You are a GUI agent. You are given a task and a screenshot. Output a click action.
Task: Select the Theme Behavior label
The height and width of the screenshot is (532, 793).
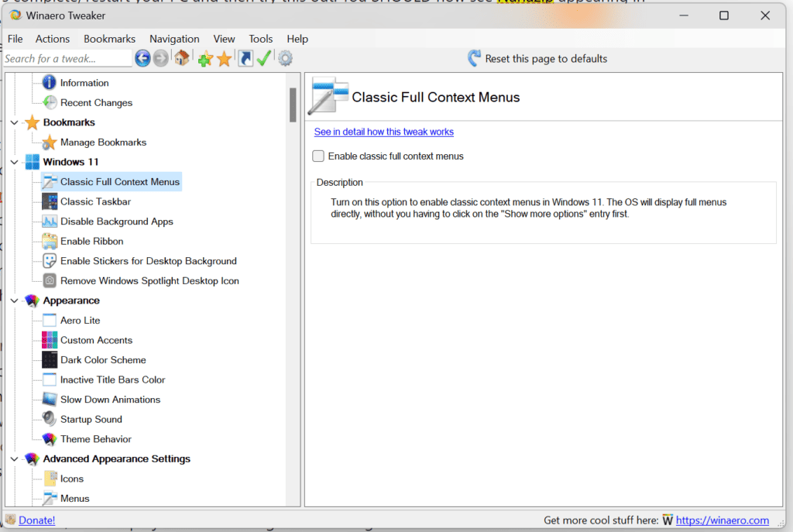click(x=96, y=439)
